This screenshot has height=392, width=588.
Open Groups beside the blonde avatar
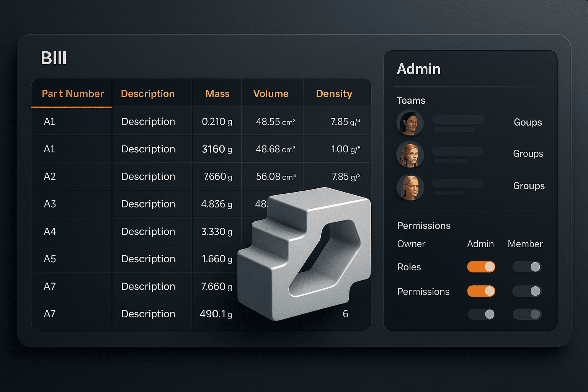pos(529,186)
